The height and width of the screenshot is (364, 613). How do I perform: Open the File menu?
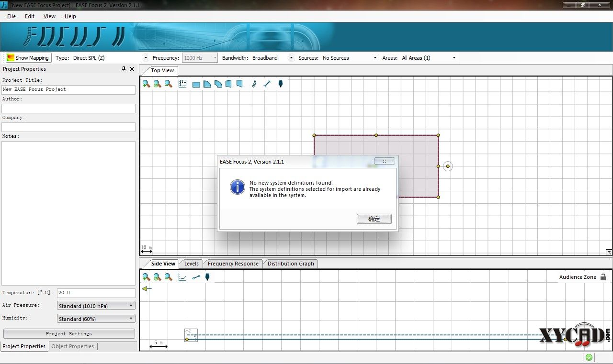pos(11,16)
